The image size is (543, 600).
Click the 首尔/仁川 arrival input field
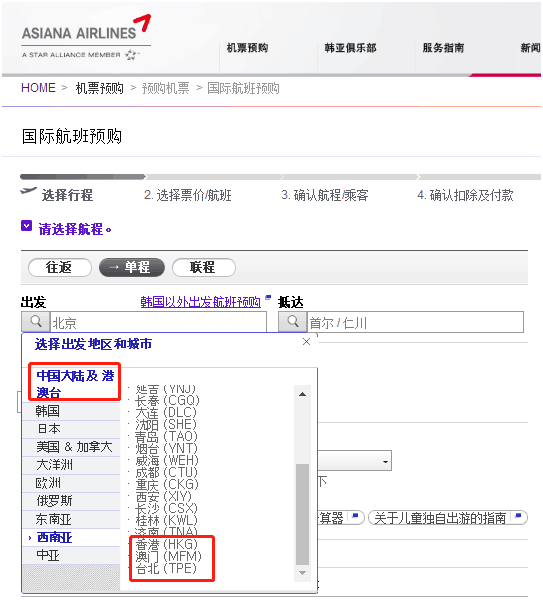tap(415, 322)
